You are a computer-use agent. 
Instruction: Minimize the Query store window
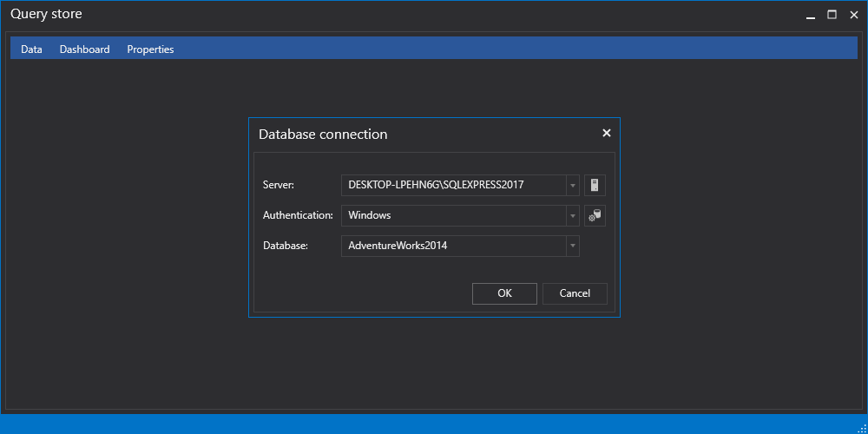811,16
